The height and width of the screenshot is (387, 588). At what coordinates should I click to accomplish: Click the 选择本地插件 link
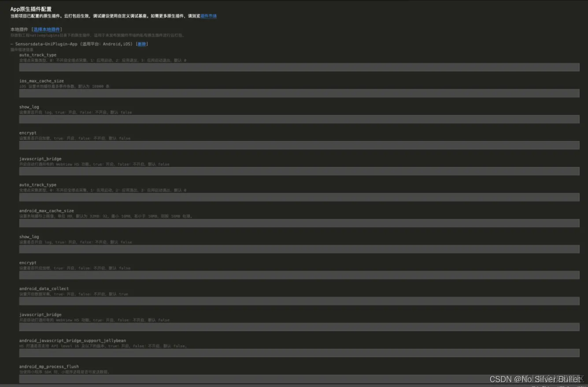pyautogui.click(x=47, y=30)
